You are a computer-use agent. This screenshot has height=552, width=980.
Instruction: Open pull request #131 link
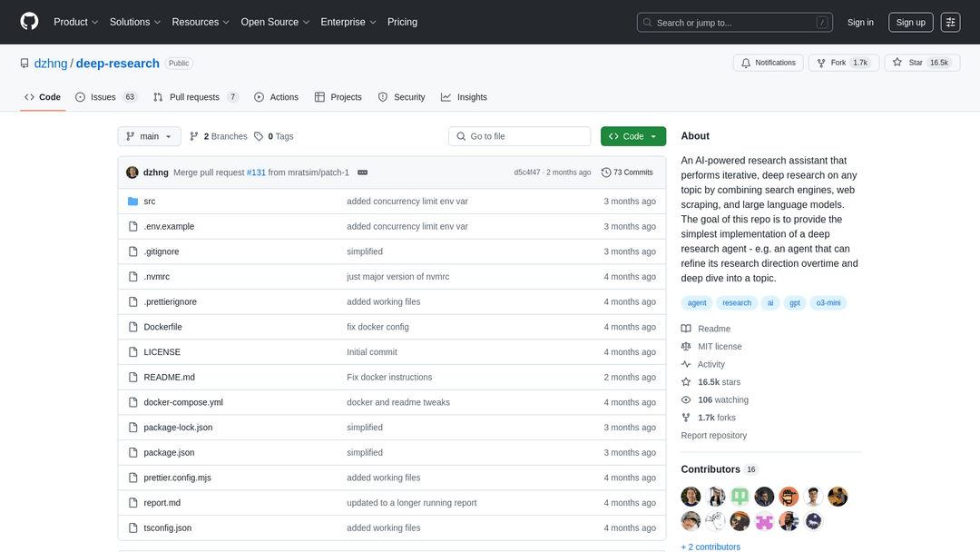click(x=256, y=172)
